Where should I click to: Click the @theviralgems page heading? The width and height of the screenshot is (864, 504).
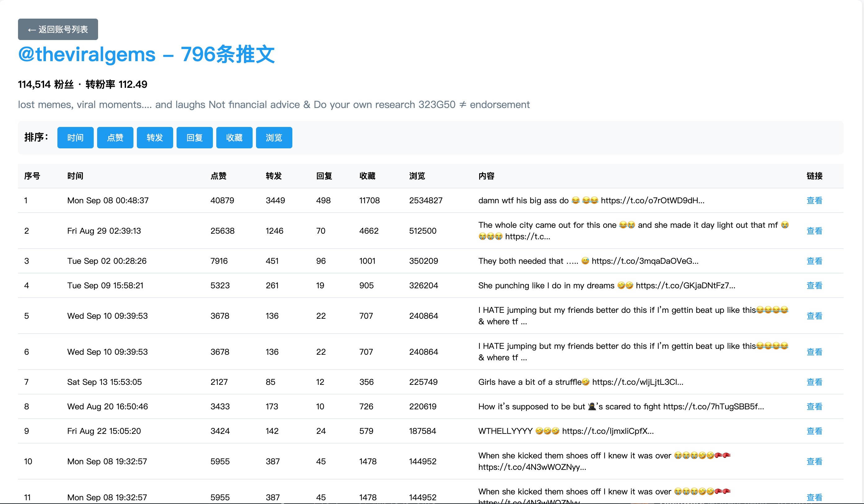point(146,54)
